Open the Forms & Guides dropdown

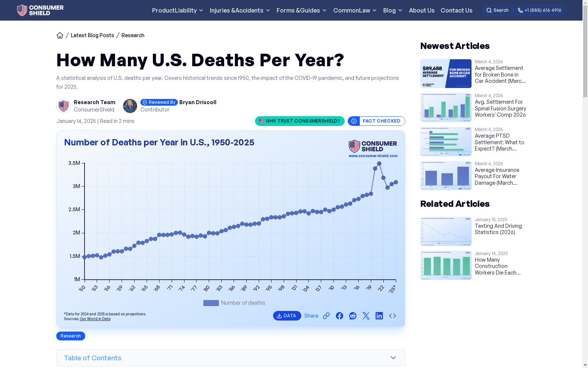[302, 10]
